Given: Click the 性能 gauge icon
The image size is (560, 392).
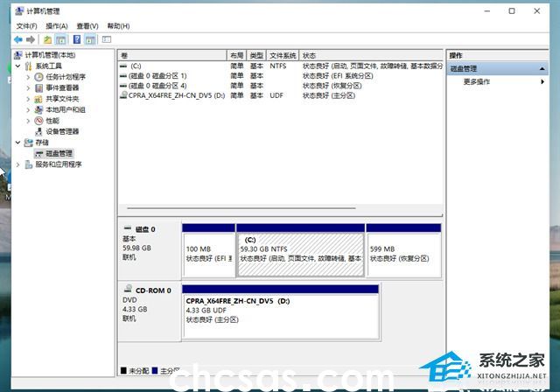Looking at the screenshot, I should point(38,121).
